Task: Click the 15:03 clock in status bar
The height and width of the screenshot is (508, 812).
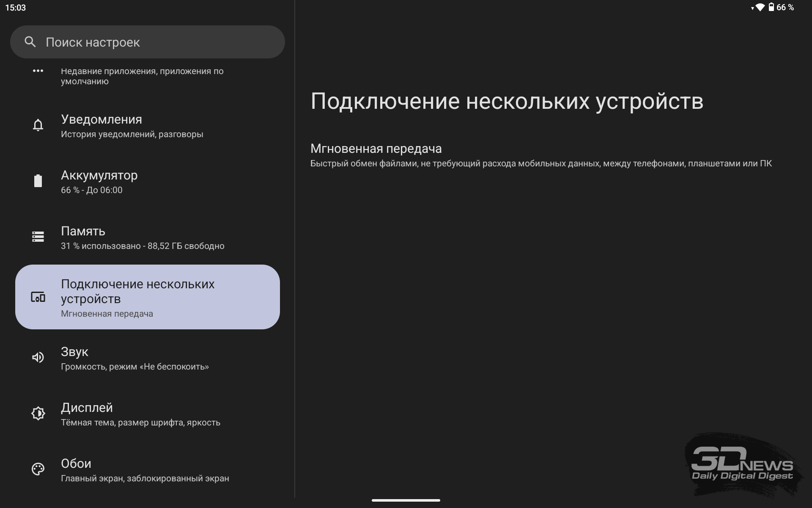Action: click(x=16, y=8)
